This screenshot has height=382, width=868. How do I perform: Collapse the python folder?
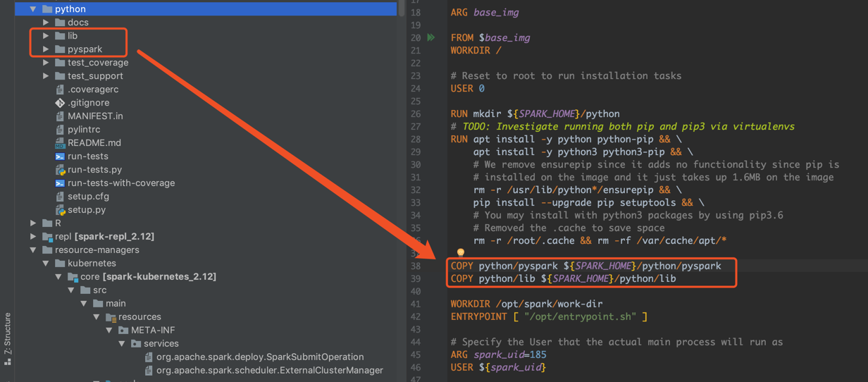click(x=33, y=9)
